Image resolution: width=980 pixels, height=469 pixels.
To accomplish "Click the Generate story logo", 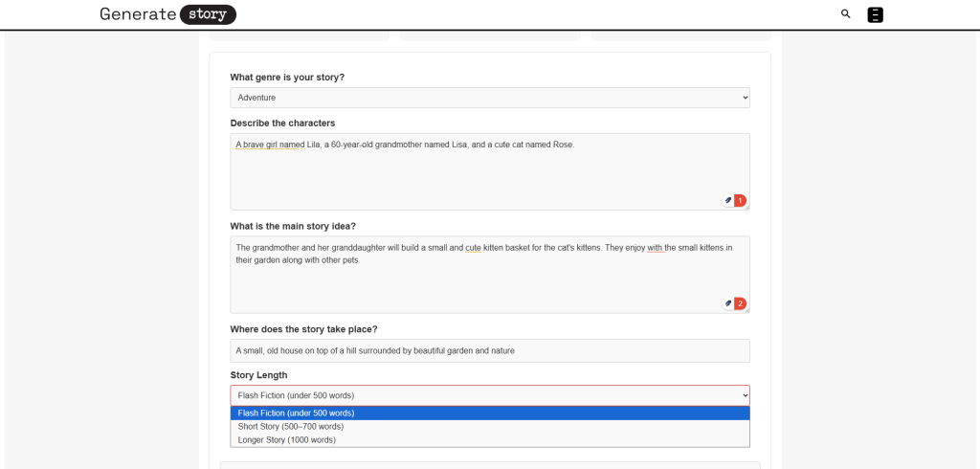I will coord(167,14).
